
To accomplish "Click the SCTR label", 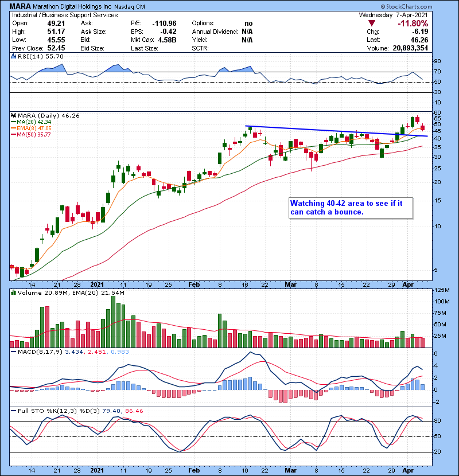I will click(x=200, y=48).
